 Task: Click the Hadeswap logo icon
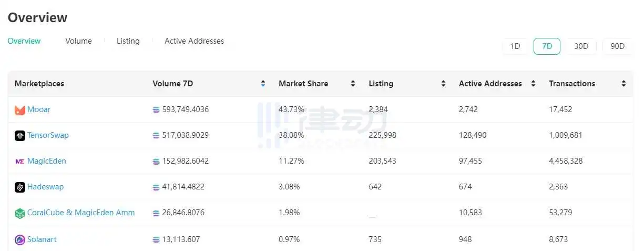tap(20, 187)
